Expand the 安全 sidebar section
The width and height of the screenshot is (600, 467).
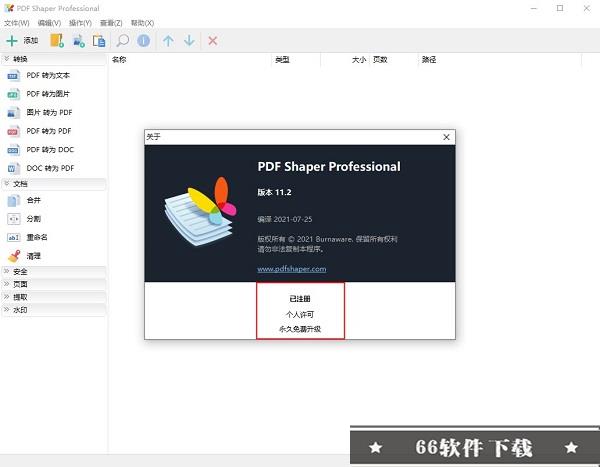click(54, 271)
